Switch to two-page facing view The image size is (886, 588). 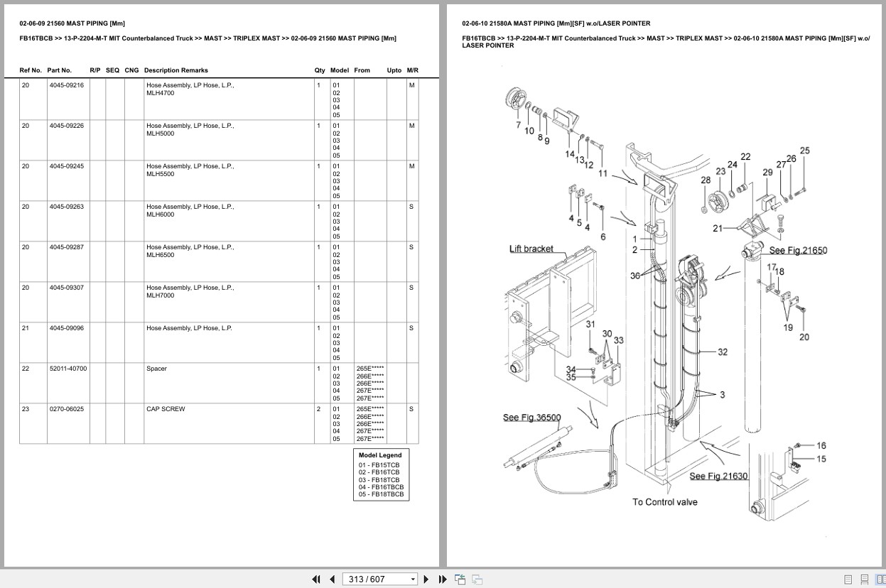pyautogui.click(x=880, y=579)
